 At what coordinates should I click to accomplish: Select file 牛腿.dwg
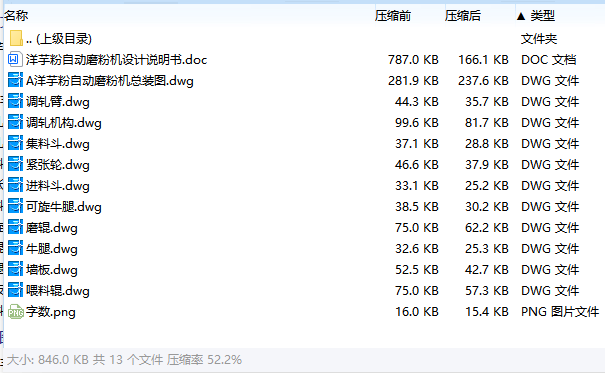pyautogui.click(x=52, y=249)
